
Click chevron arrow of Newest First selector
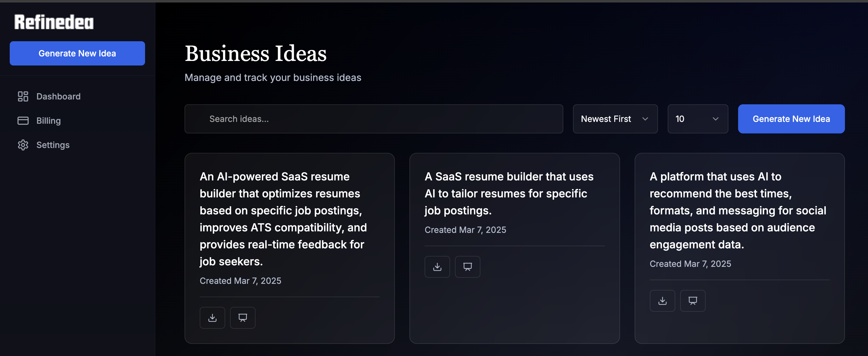tap(645, 119)
